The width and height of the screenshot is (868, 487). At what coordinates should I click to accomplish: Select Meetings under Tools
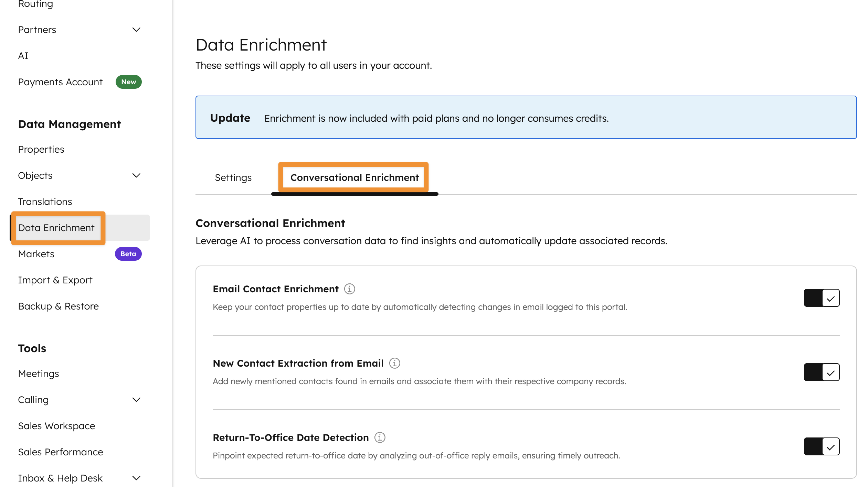38,374
